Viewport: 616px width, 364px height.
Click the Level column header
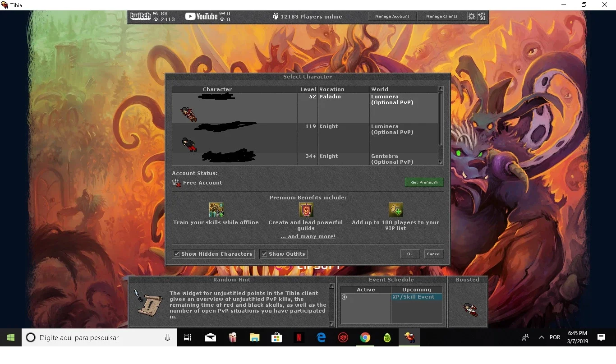click(308, 89)
